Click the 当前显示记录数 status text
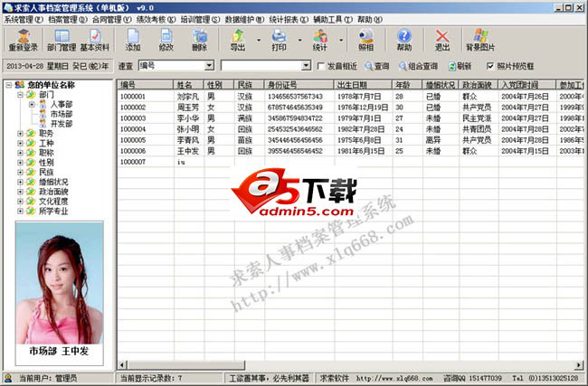This screenshot has width=588, height=386. pyautogui.click(x=151, y=378)
